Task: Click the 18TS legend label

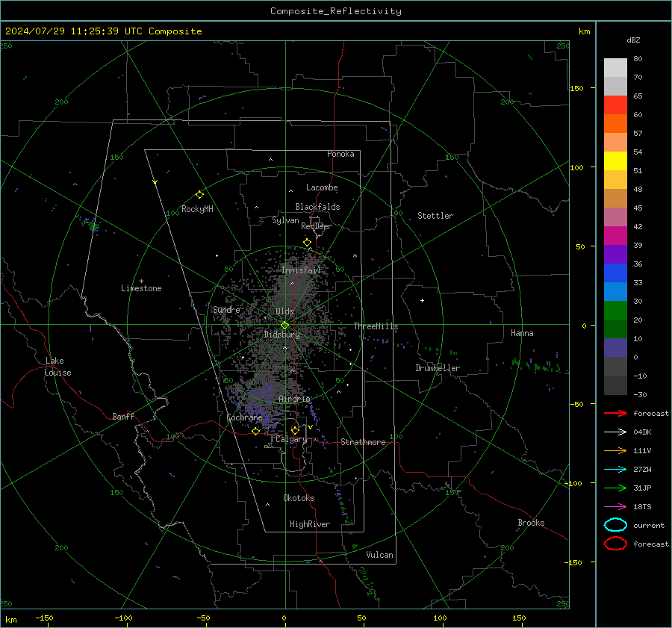Action: [x=642, y=507]
